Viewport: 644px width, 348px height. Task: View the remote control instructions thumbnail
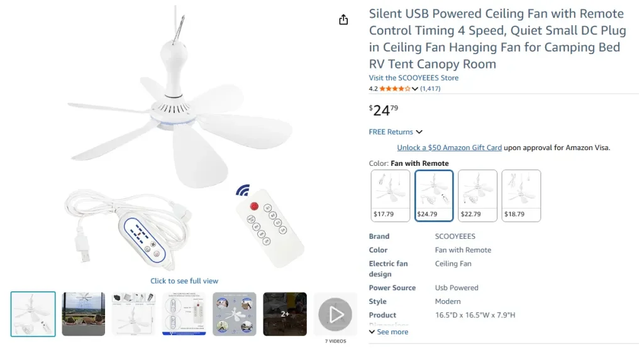click(x=184, y=313)
